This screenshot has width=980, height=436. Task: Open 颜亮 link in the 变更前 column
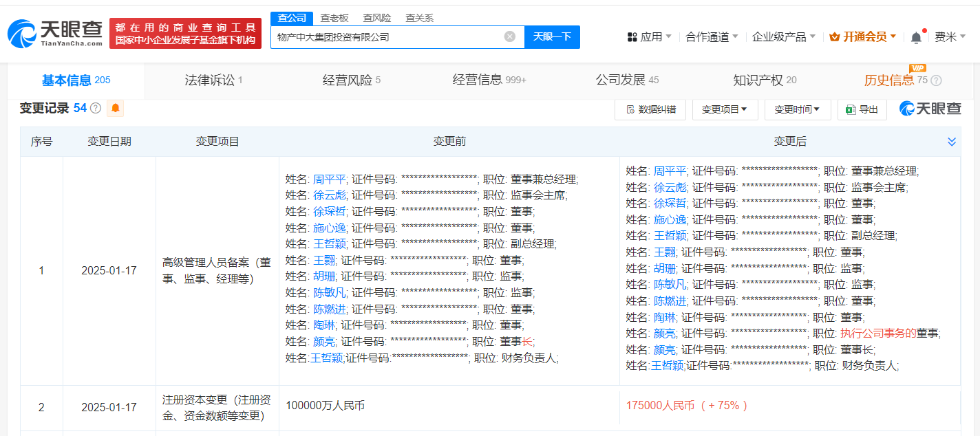click(x=324, y=341)
